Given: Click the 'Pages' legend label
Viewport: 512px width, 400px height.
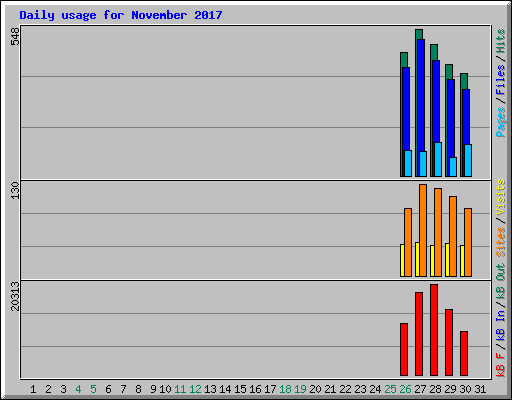Looking at the screenshot, I should [x=500, y=122].
